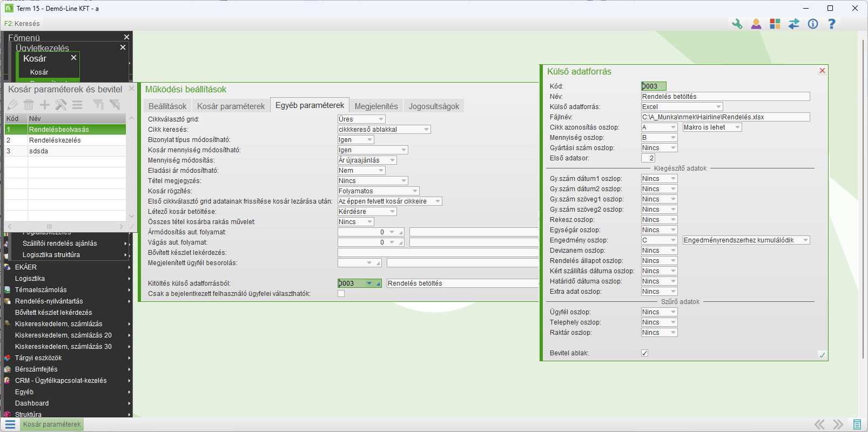Click the plus icon to add entry
This screenshot has height=432, width=868.
[45, 105]
